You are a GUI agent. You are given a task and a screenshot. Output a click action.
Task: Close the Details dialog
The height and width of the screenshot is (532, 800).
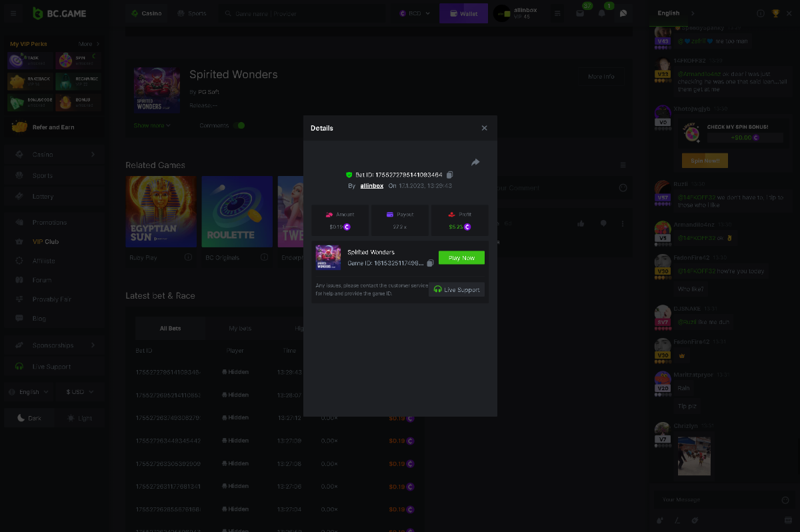click(x=485, y=128)
